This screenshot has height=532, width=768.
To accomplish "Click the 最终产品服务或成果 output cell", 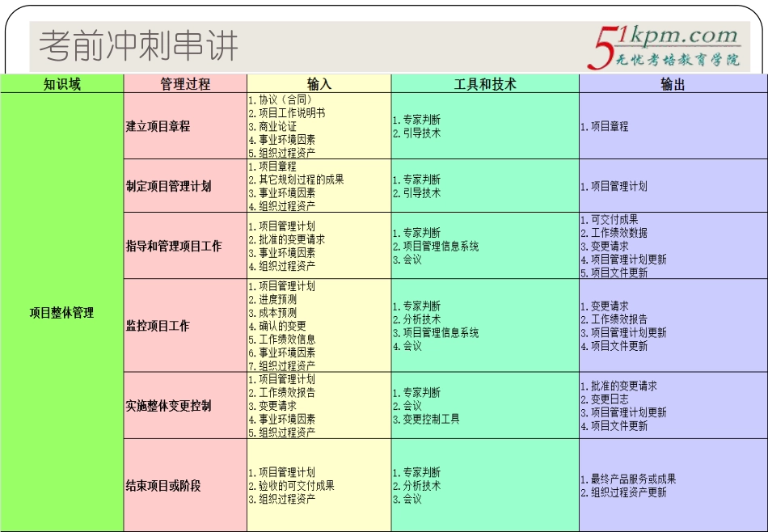I will point(629,478).
